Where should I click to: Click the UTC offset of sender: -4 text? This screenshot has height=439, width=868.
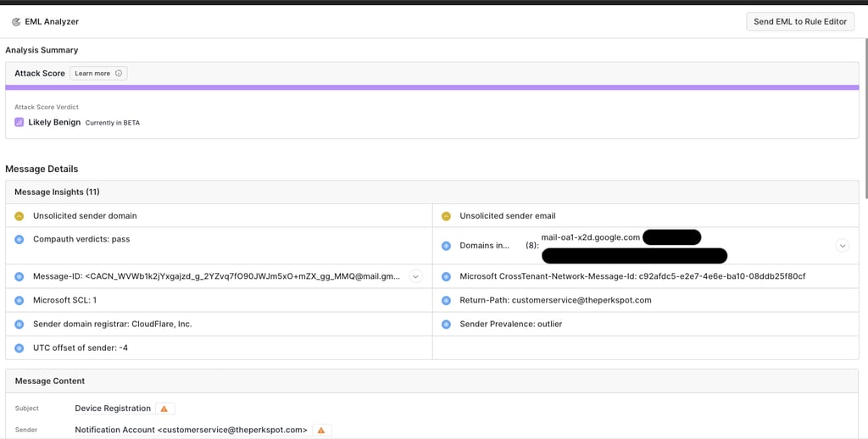coord(81,347)
